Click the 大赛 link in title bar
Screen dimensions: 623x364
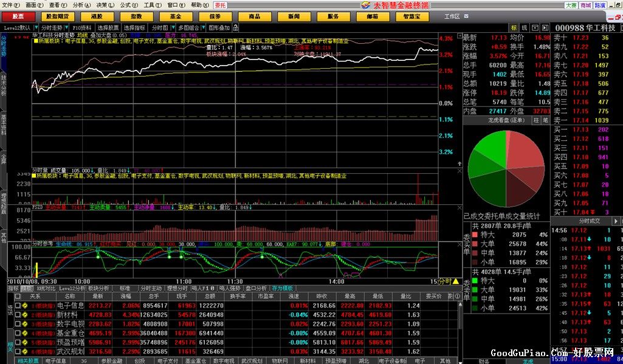pyautogui.click(x=571, y=5)
